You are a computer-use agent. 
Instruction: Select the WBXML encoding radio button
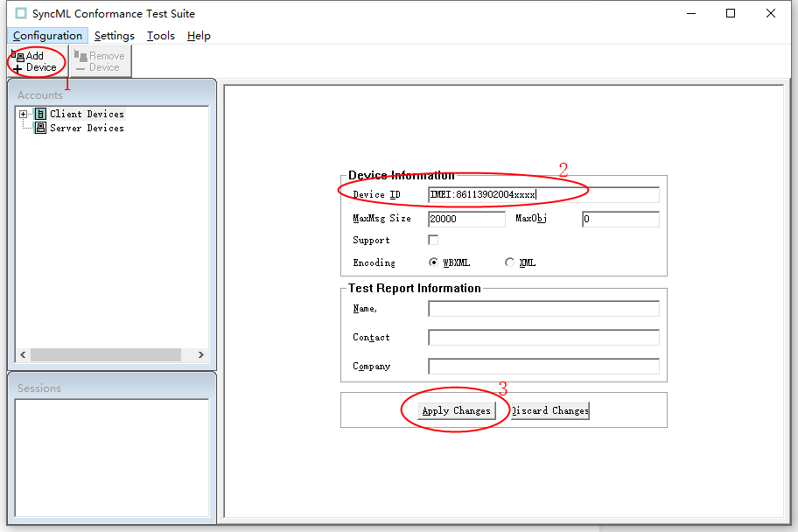point(433,262)
